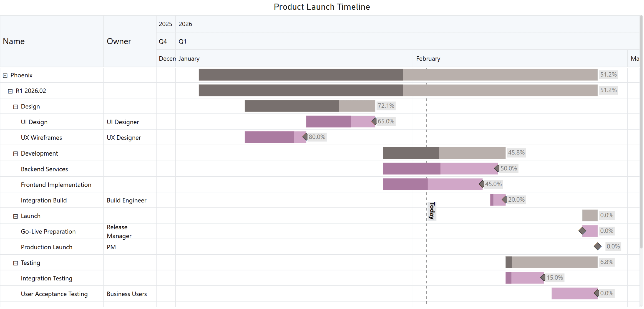
Task: Click the UX Wireframes end diamond marker
Action: [305, 137]
